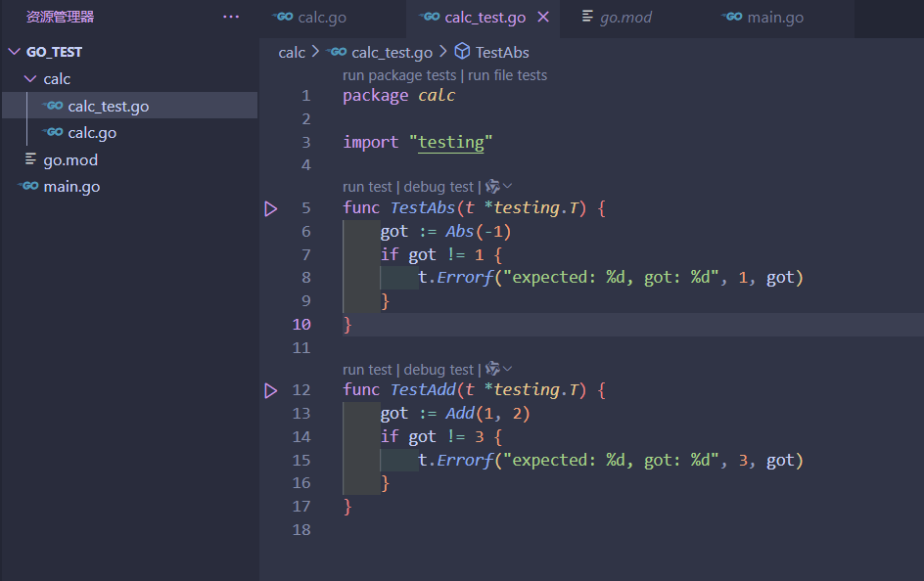Click function name TestAbs on line 5
Screen dimensions: 924x581
click(423, 207)
